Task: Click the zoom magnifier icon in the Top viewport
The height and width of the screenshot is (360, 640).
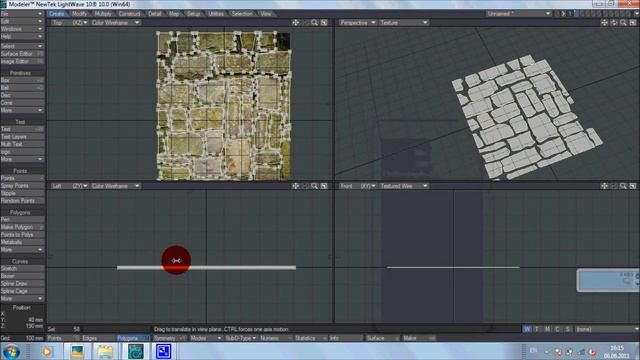Action: [314, 23]
